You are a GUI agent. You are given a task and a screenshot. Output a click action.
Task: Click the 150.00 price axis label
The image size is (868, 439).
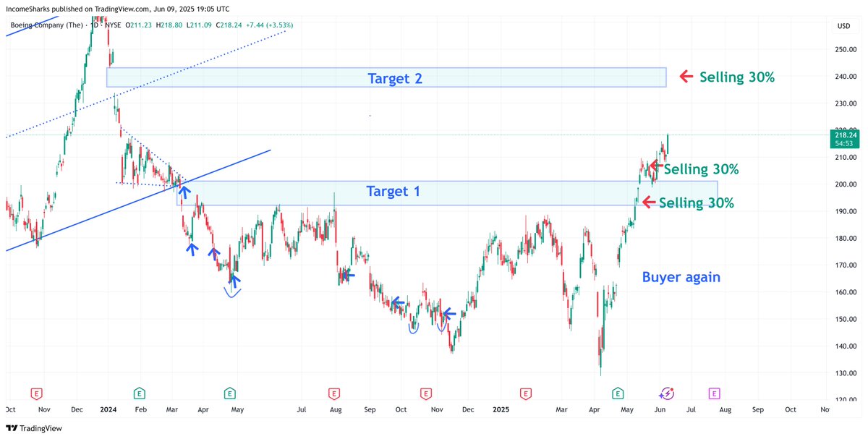tap(846, 319)
